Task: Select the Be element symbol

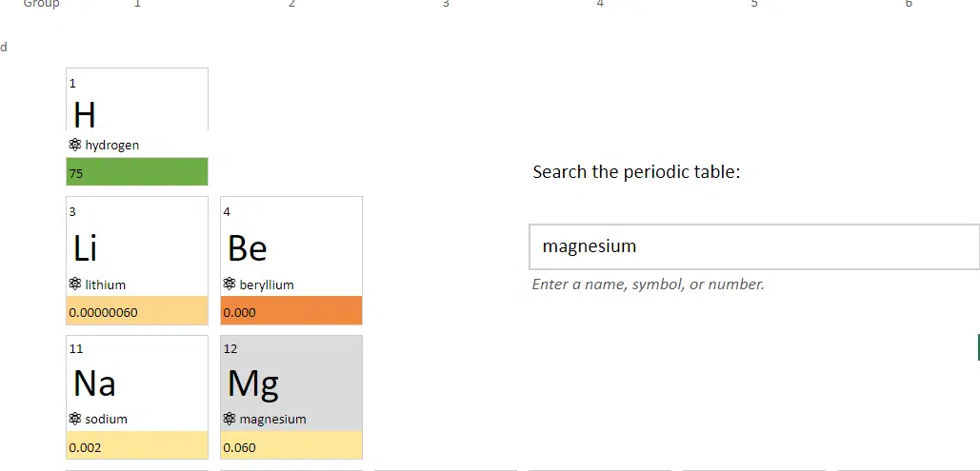Action: point(248,248)
